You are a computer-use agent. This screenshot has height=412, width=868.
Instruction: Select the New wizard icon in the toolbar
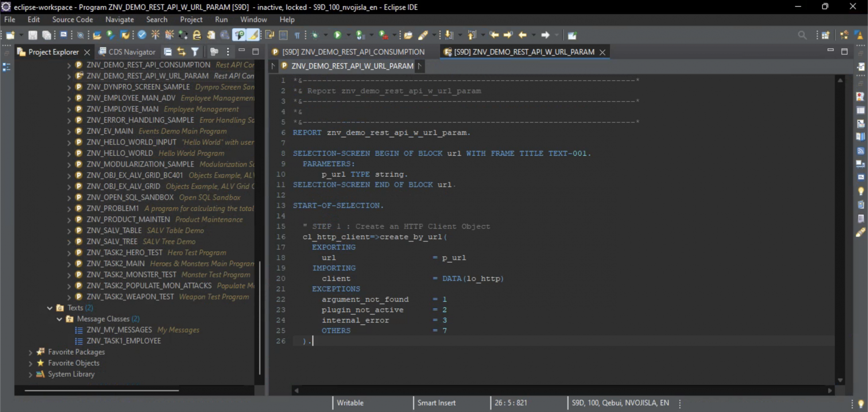(x=11, y=35)
